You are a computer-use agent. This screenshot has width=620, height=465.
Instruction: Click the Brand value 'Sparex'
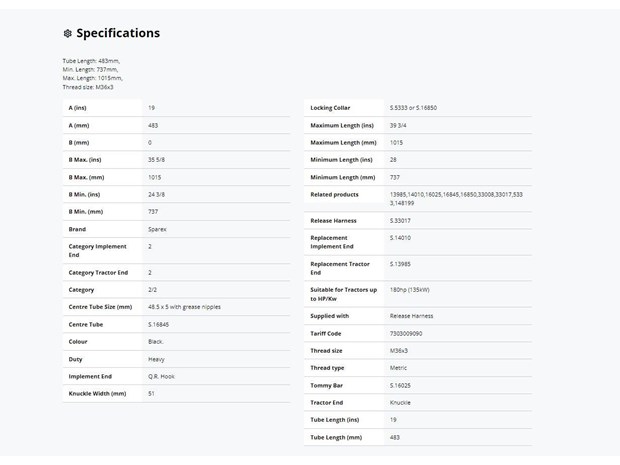[157, 229]
